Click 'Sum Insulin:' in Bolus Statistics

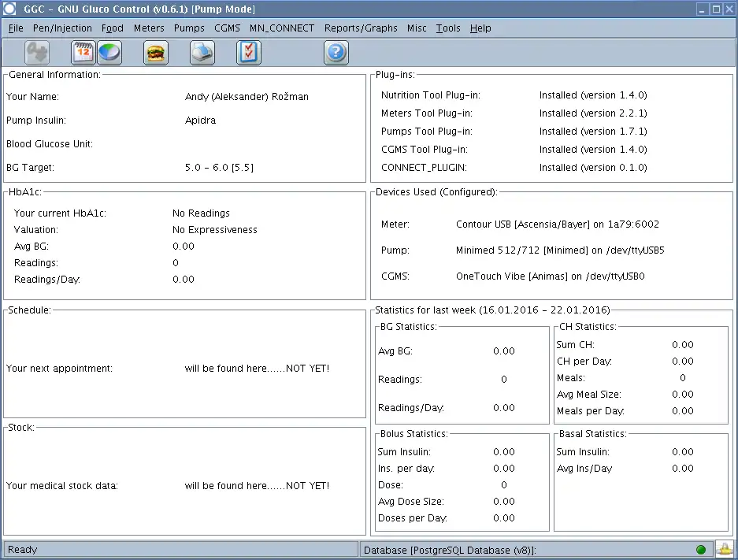click(x=404, y=452)
